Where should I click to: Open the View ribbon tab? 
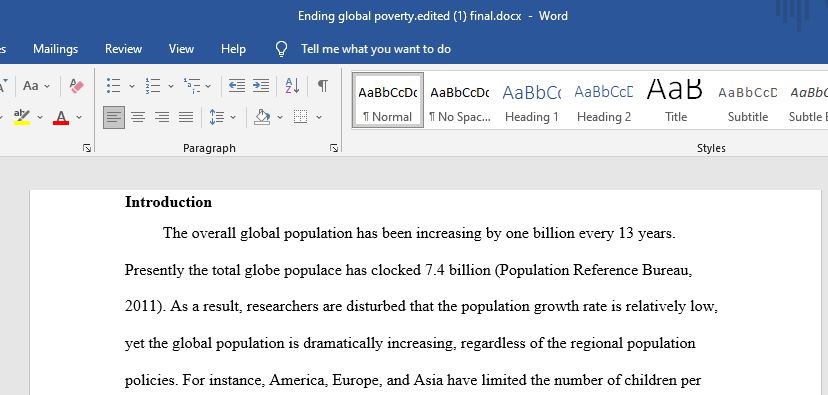pyautogui.click(x=181, y=49)
